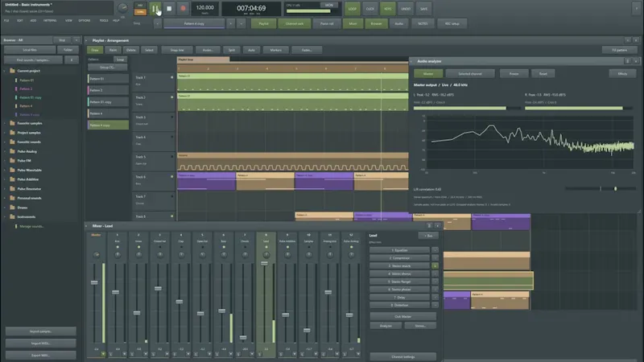This screenshot has height=362, width=644.
Task: Click Import sample button in Browser
Action: coord(41,331)
